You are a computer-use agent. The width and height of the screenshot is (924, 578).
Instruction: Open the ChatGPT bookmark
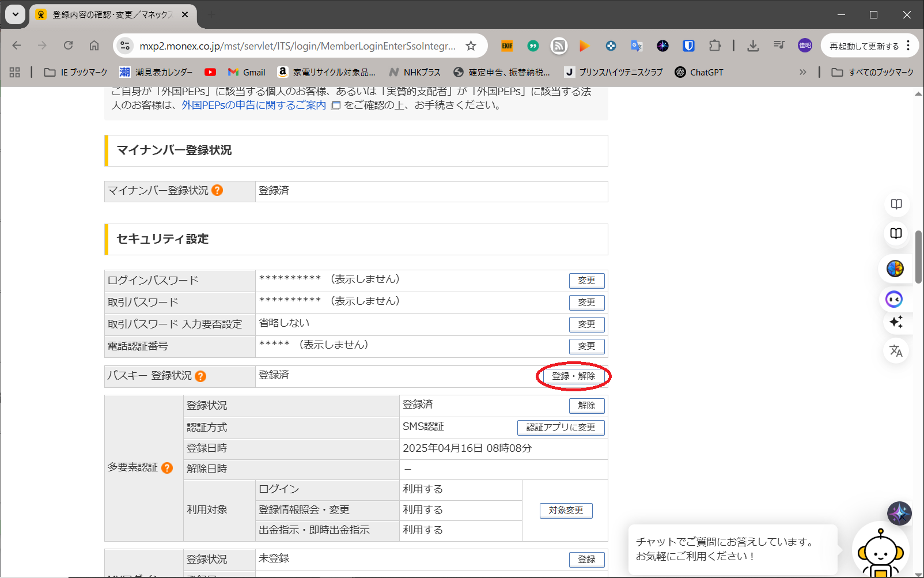point(699,72)
